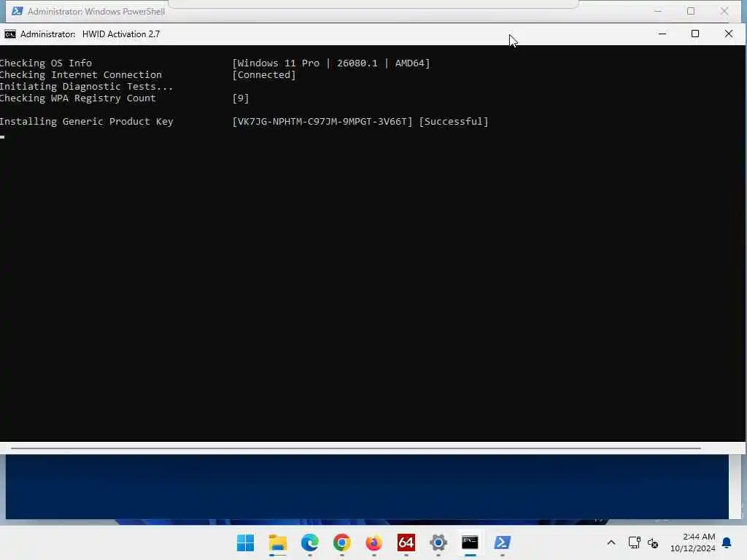This screenshot has height=560, width=747.
Task: Maximize the HWID Activation 2.7 window
Action: tap(695, 34)
